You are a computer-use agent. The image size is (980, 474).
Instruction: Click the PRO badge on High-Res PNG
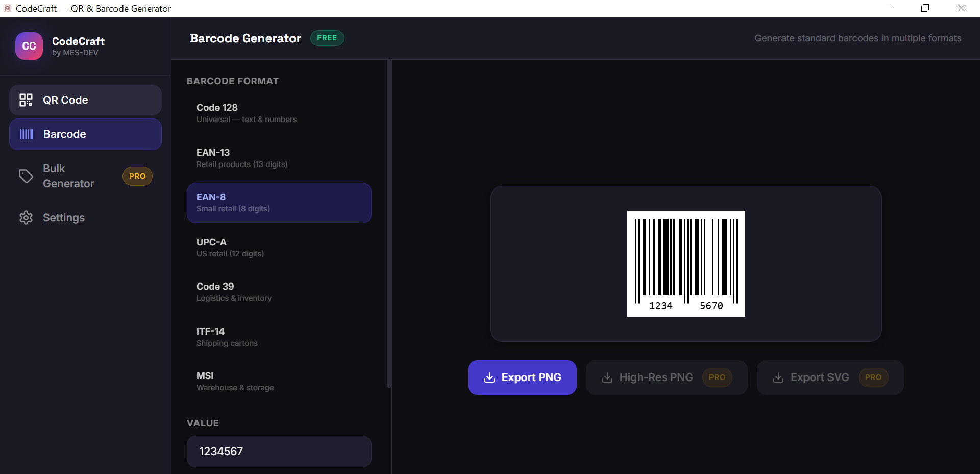click(717, 377)
